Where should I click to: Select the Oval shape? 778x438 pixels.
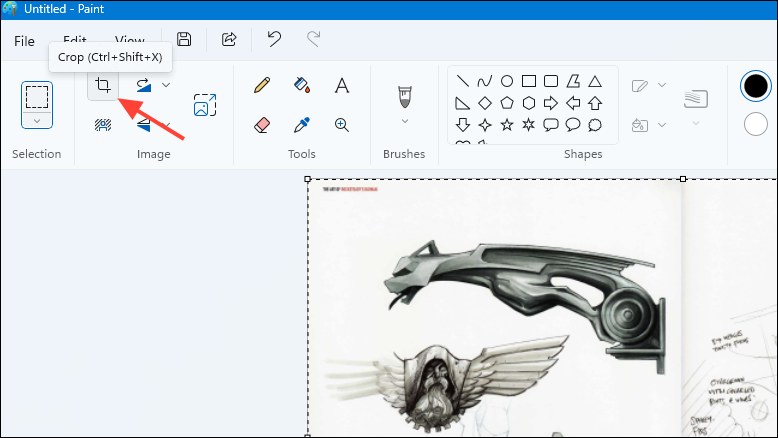tap(507, 81)
